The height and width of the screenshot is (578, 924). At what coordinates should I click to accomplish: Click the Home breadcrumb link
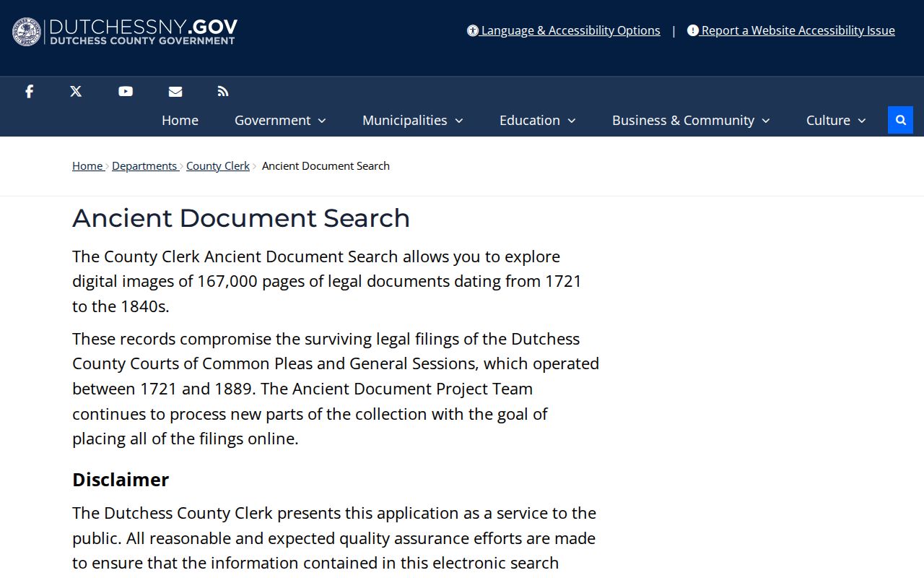[87, 165]
